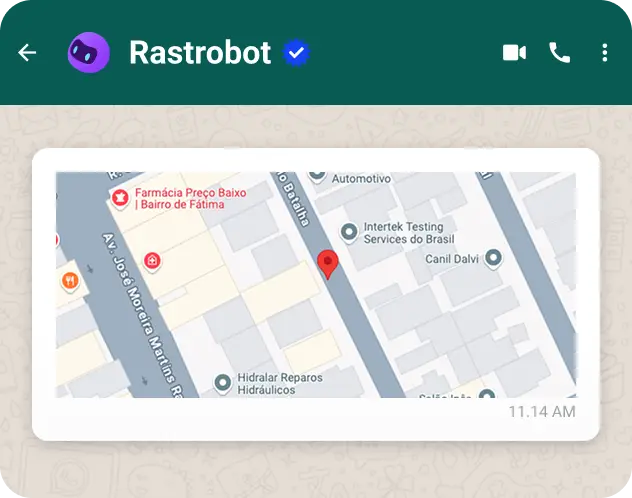Click the Av. José Moreira Martins street label

(143, 315)
